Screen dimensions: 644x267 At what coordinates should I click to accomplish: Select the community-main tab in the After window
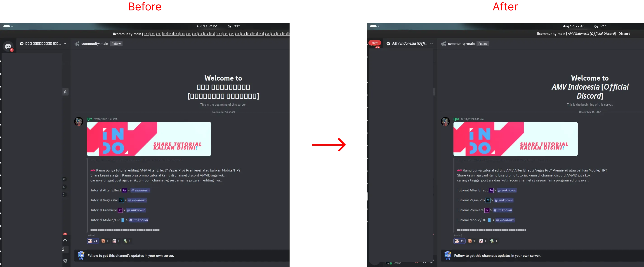pos(461,43)
